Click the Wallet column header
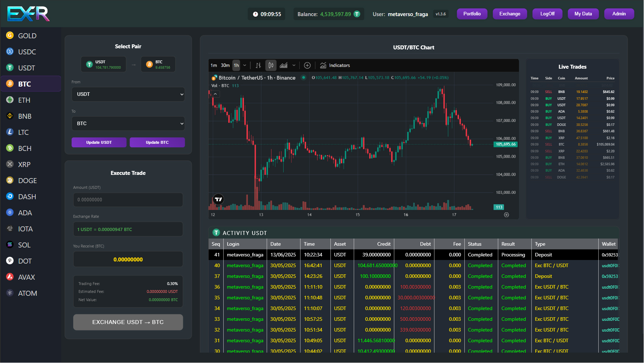Image resolution: width=644 pixels, height=363 pixels. tap(608, 244)
